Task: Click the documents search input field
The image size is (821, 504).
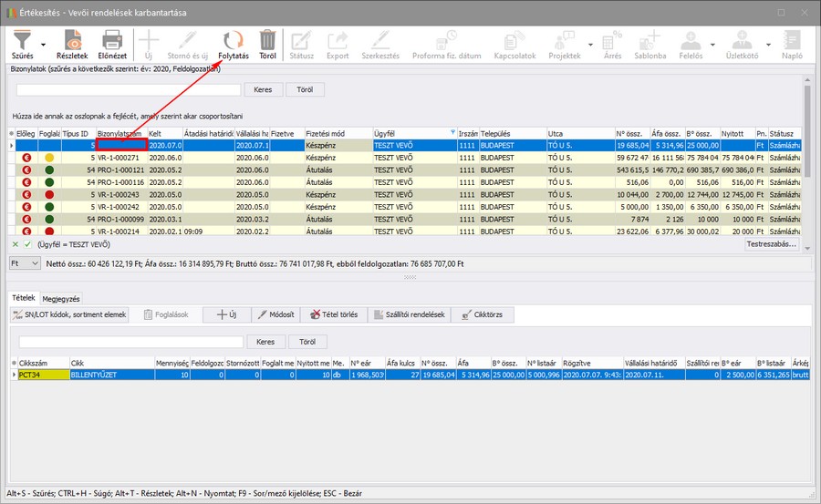Action: click(127, 89)
